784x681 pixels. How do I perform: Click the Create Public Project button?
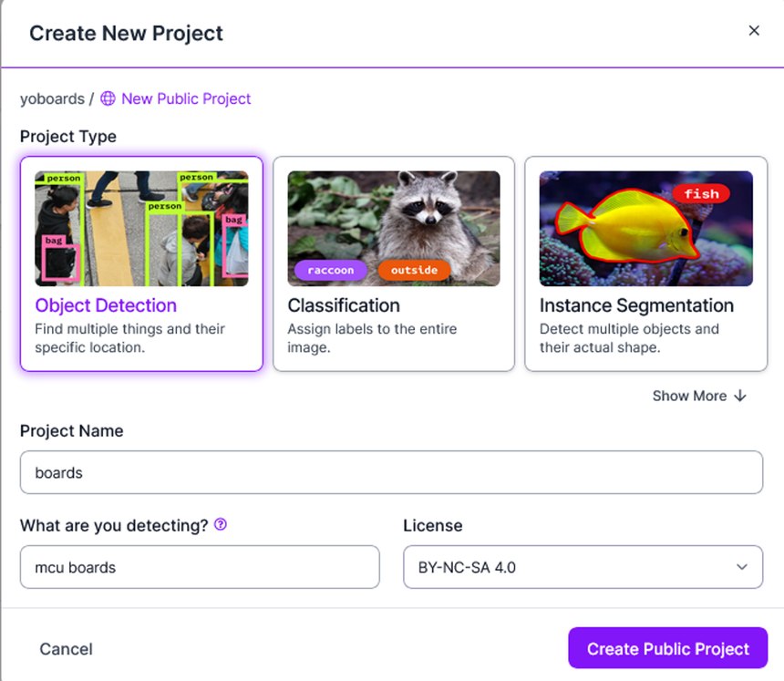tap(667, 648)
